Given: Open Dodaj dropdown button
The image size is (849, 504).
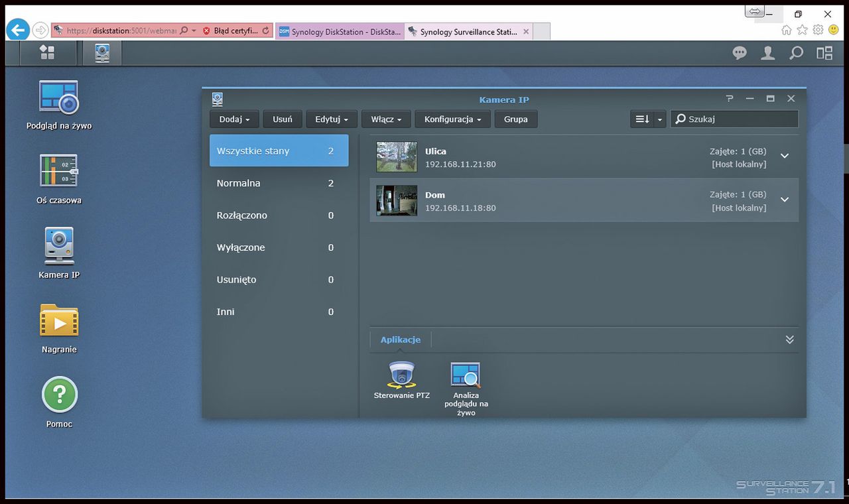Looking at the screenshot, I should pyautogui.click(x=234, y=119).
